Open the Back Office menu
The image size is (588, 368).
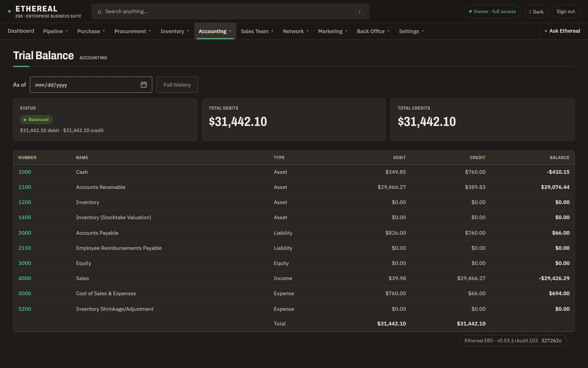point(373,31)
